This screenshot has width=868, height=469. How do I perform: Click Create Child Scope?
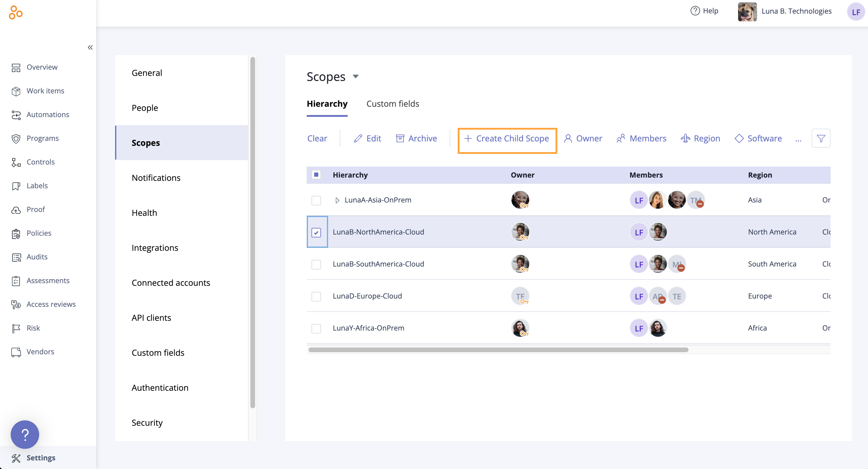507,138
